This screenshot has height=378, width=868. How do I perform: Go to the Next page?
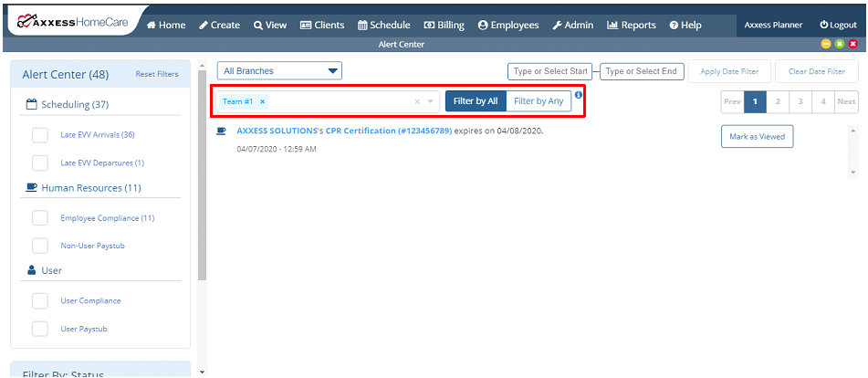pyautogui.click(x=846, y=102)
